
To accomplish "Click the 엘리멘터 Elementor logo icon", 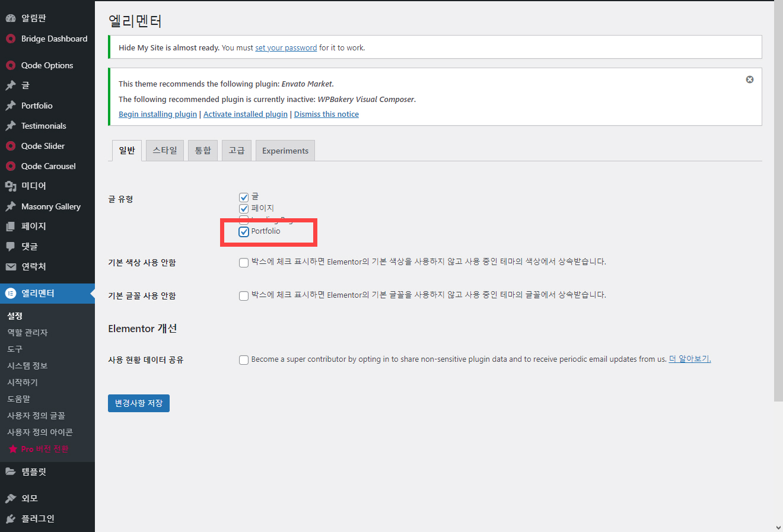I will coord(11,293).
